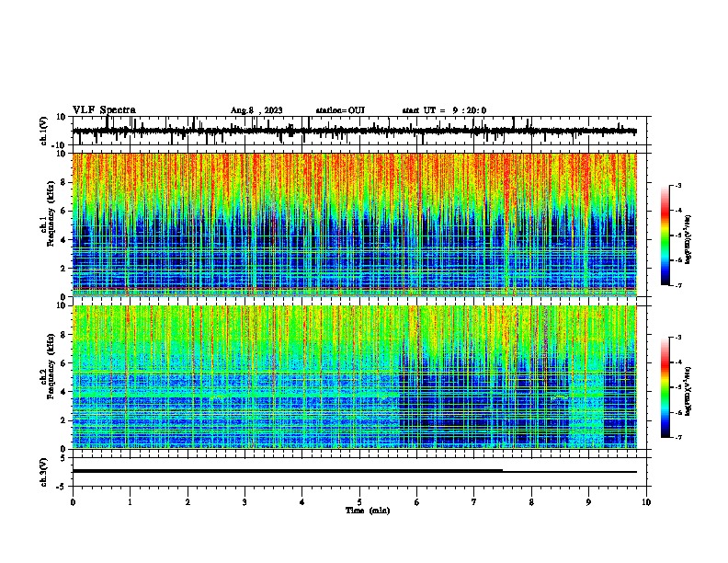Viewport: 728px width, 563px height.
Task: Click the "-7" label on ch.2 colorbar
Action: pyautogui.click(x=677, y=437)
